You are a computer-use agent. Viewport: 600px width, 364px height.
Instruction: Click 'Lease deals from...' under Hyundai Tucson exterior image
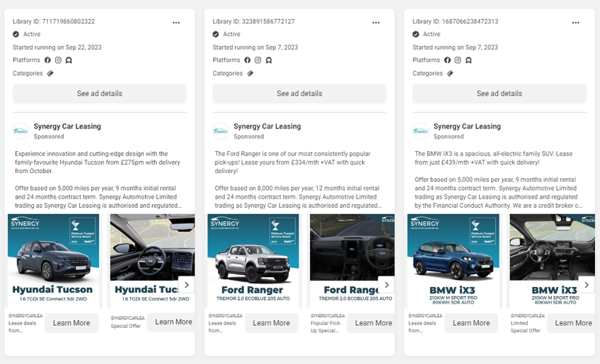click(x=22, y=327)
